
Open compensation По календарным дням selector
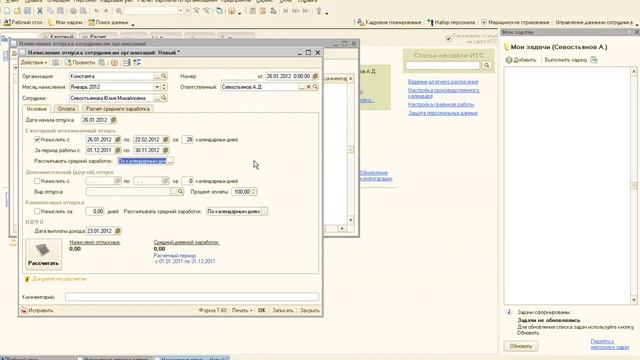coord(264,211)
